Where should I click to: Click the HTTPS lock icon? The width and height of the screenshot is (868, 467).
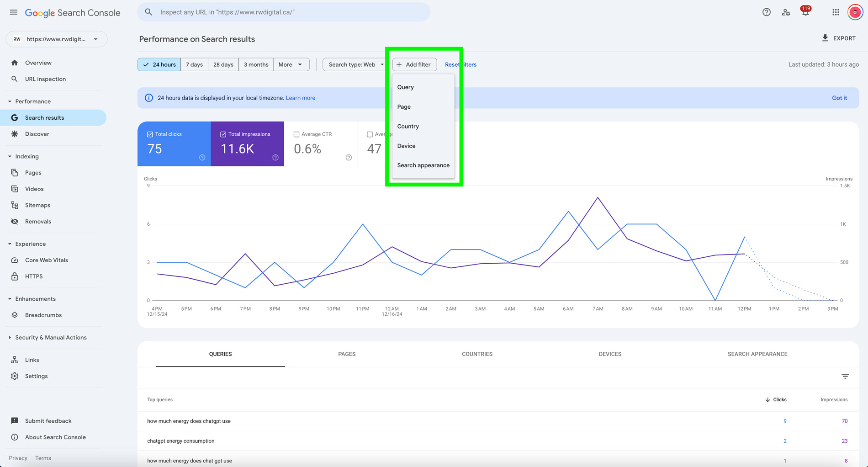(15, 276)
